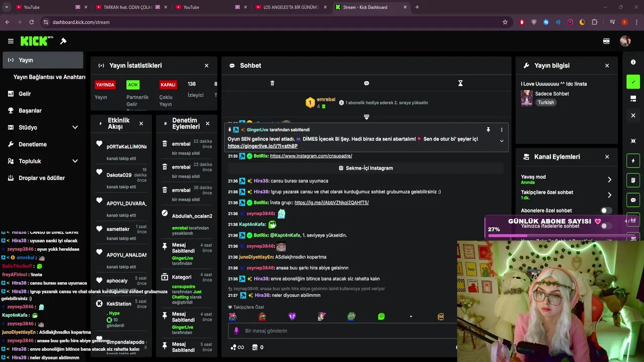Click the message input field in chat

[x=342, y=331]
